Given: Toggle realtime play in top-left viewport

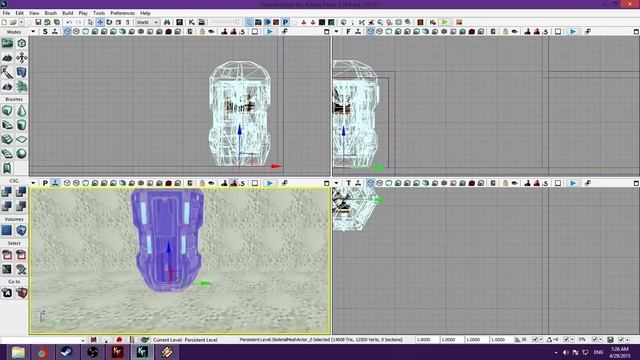Looking at the screenshot, I should [x=270, y=31].
